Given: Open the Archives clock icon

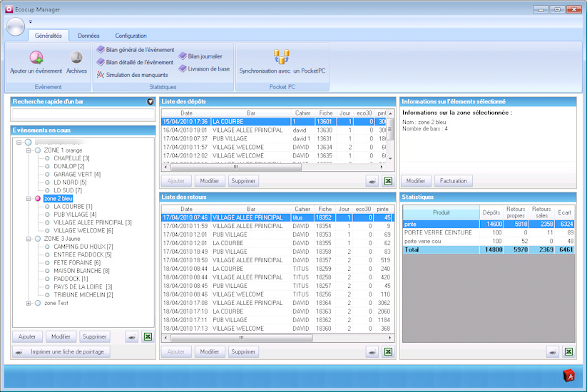Looking at the screenshot, I should point(76,58).
